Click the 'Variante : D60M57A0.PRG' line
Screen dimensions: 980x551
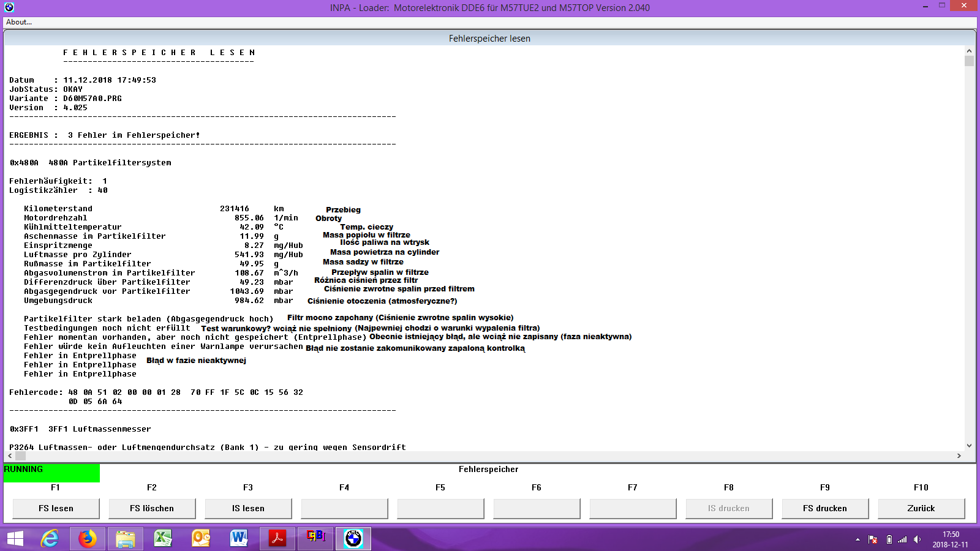(x=66, y=99)
